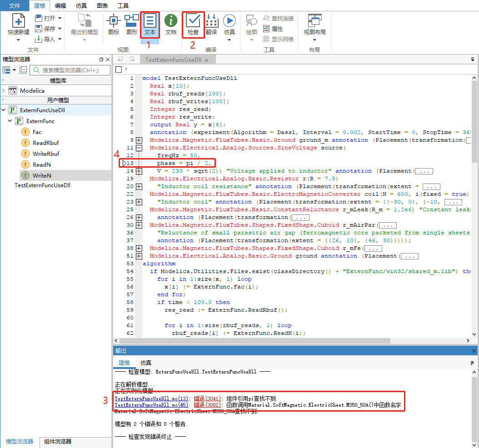
Task: Expand the folded code at line 9
Action: pos(139,140)
